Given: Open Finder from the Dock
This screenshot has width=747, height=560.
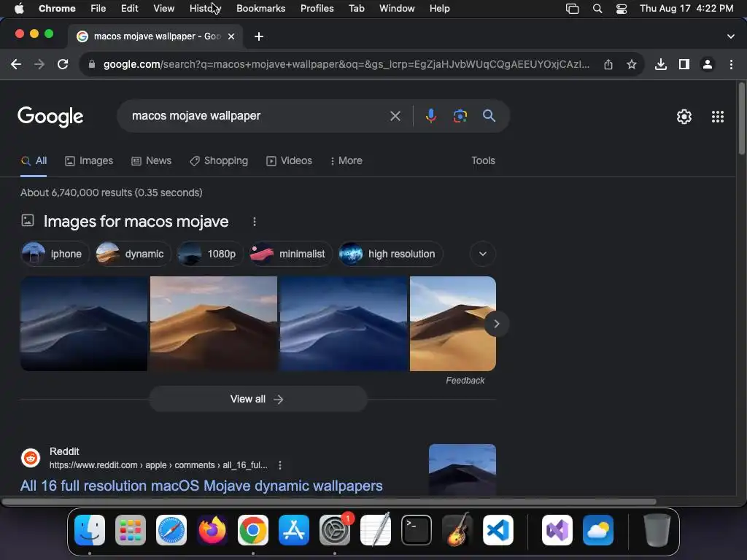Looking at the screenshot, I should click(x=90, y=530).
